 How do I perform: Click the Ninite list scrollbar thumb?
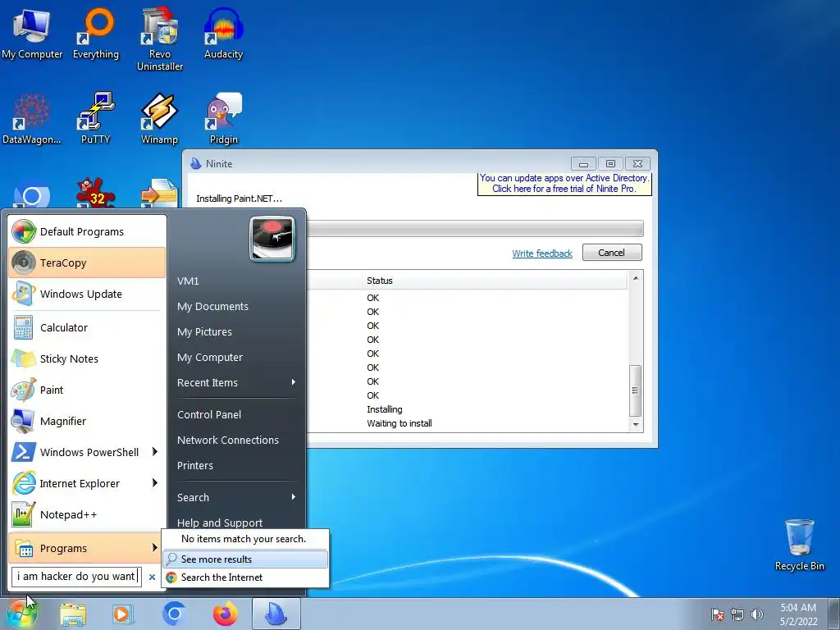coord(636,390)
